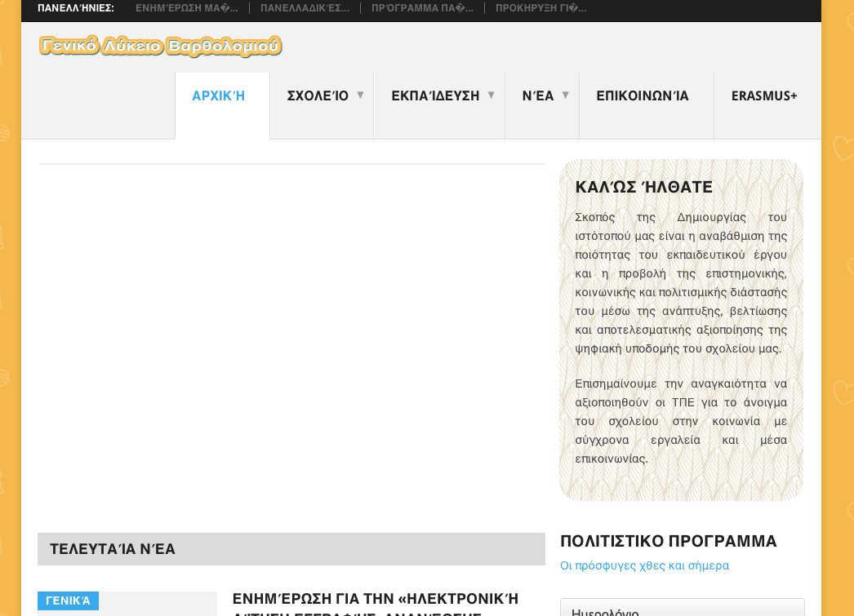Click the Ημερολόγιο widget box
This screenshot has width=854, height=616.
[682, 607]
